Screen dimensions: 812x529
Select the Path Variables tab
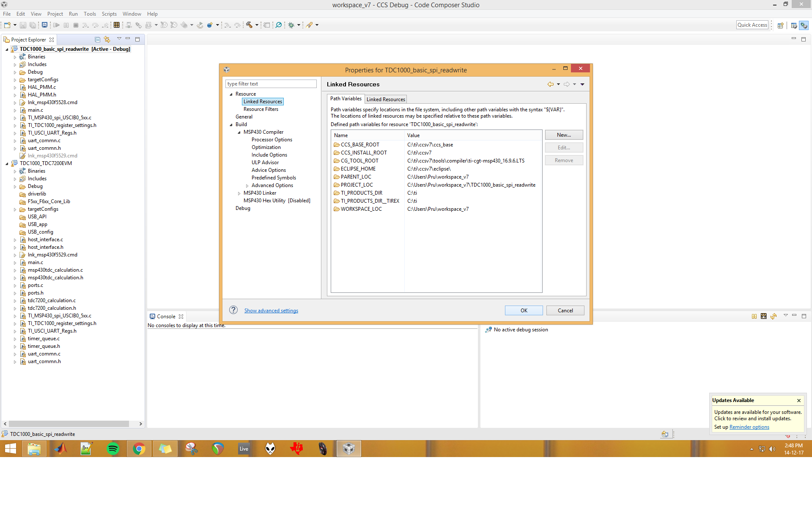click(346, 99)
